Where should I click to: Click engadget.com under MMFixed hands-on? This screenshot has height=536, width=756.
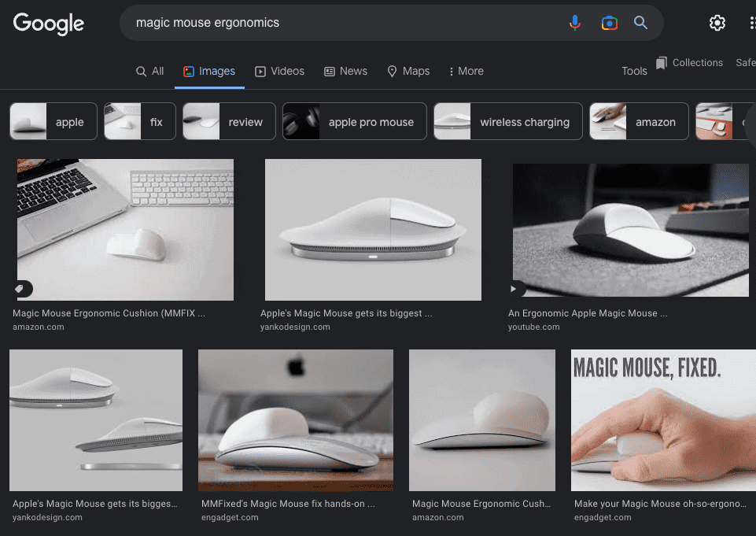point(230,517)
